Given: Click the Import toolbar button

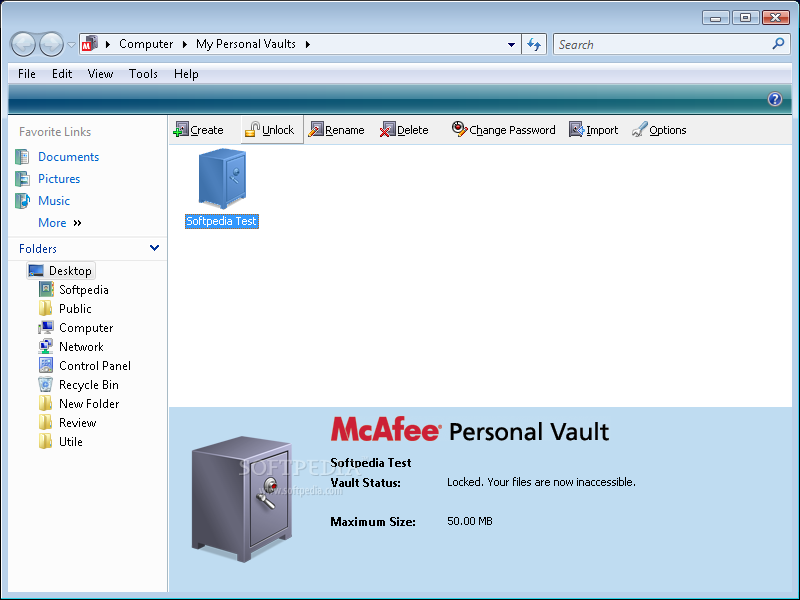Looking at the screenshot, I should (x=593, y=130).
